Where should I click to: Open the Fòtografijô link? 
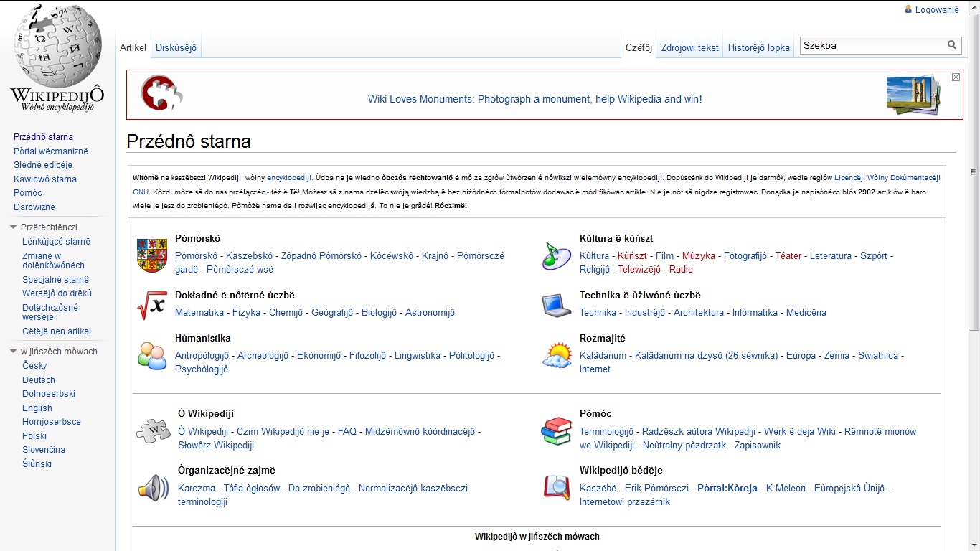click(x=745, y=256)
